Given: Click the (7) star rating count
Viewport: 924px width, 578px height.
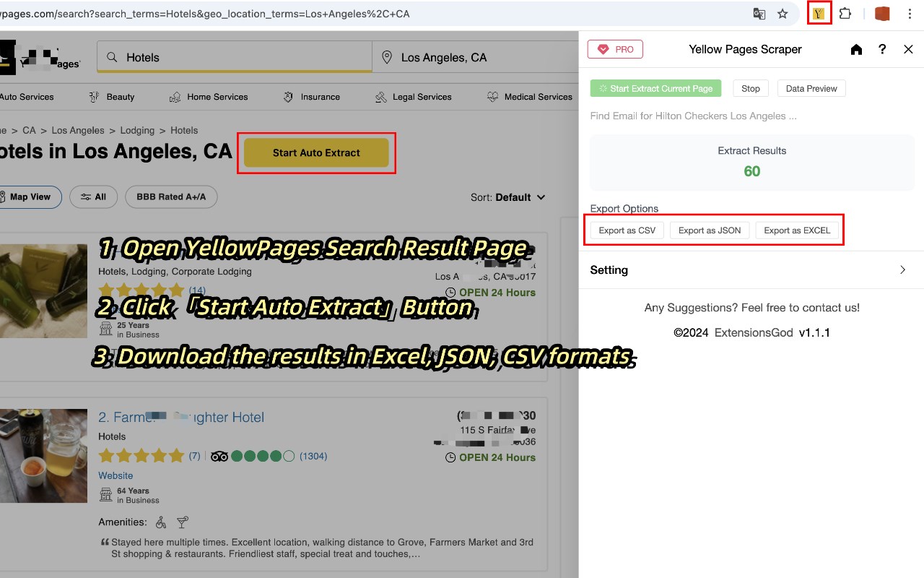Looking at the screenshot, I should [194, 456].
